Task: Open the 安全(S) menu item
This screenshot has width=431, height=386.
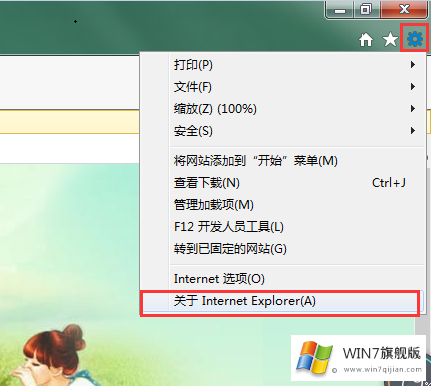Action: (x=282, y=131)
